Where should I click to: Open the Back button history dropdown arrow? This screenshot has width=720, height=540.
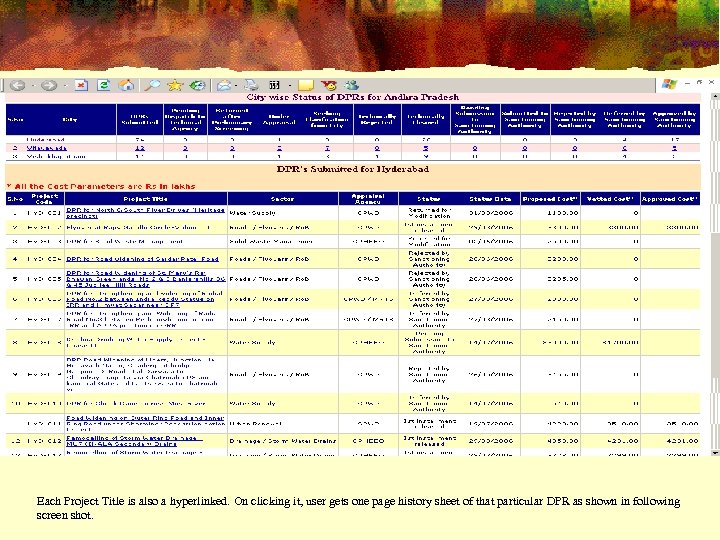[x=32, y=86]
